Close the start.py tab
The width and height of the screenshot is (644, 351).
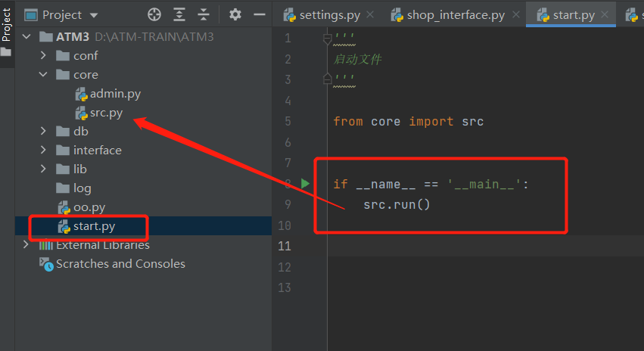tap(605, 15)
